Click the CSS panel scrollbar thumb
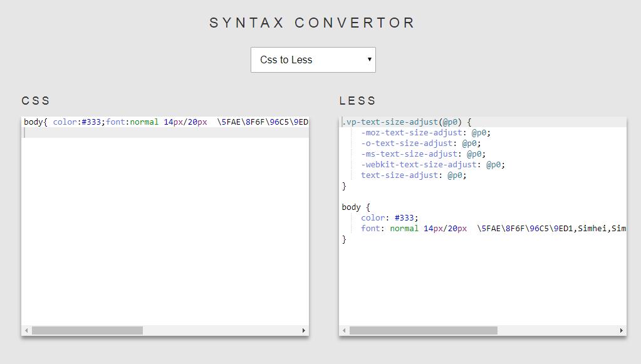Image resolution: width=641 pixels, height=364 pixels. [x=88, y=330]
